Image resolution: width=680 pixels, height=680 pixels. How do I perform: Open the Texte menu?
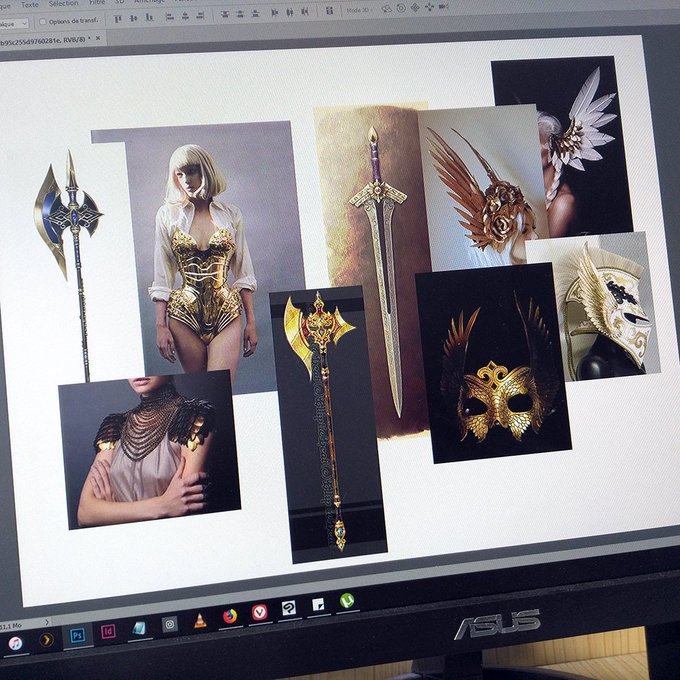click(x=30, y=5)
